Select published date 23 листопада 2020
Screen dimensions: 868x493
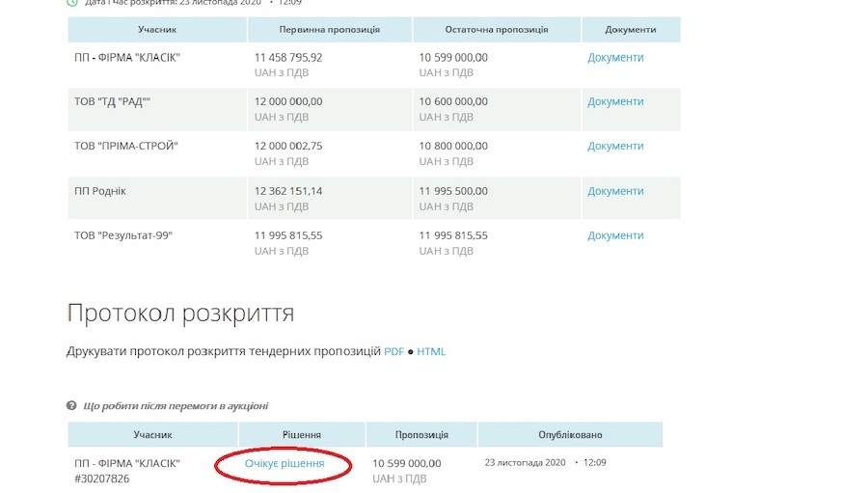tap(526, 462)
